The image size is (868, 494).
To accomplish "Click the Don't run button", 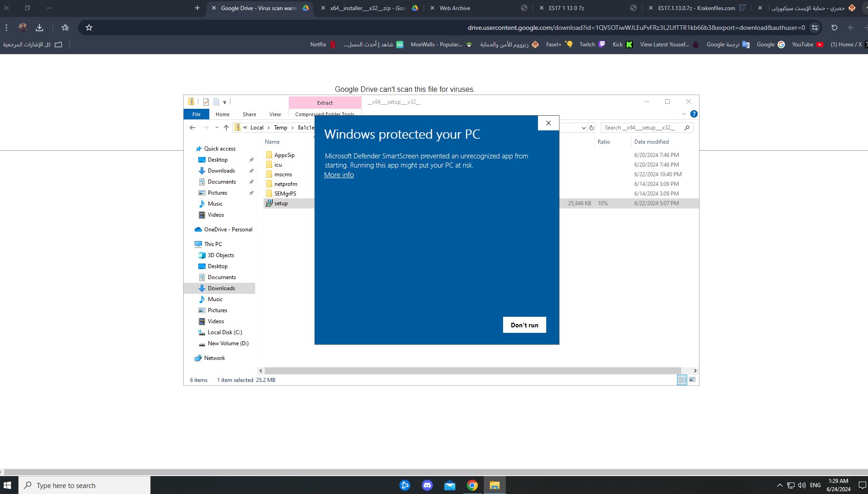I will click(x=524, y=325).
